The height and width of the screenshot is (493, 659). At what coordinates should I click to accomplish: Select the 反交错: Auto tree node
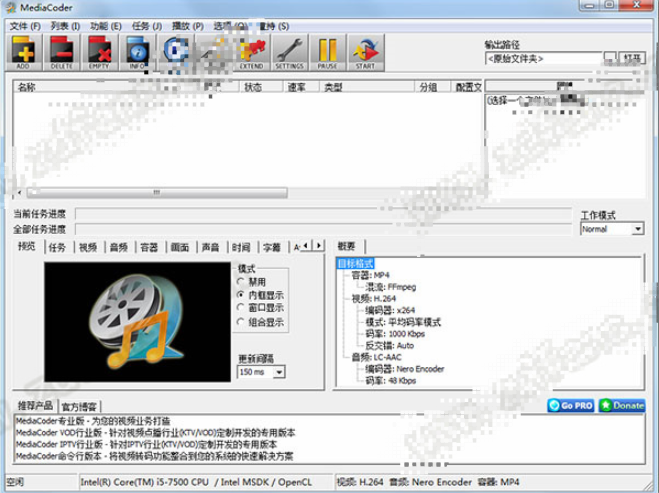pos(390,346)
